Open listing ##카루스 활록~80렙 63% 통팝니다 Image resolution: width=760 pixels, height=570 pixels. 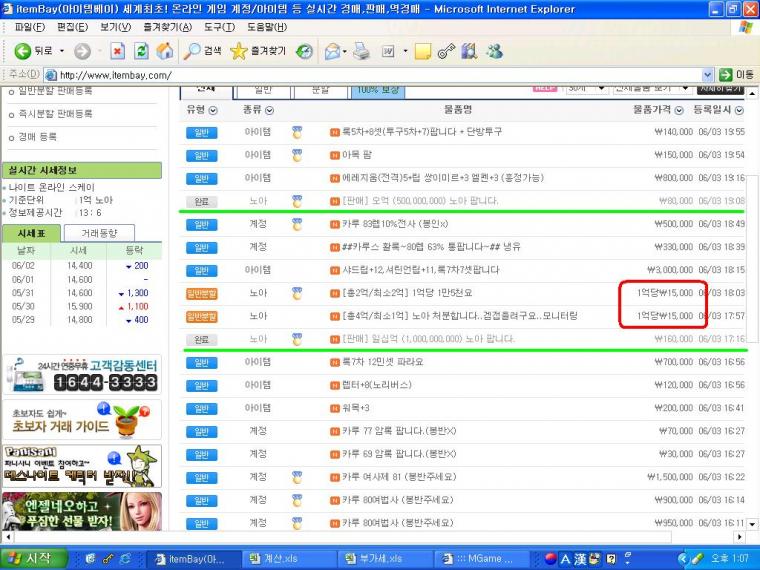coord(431,247)
